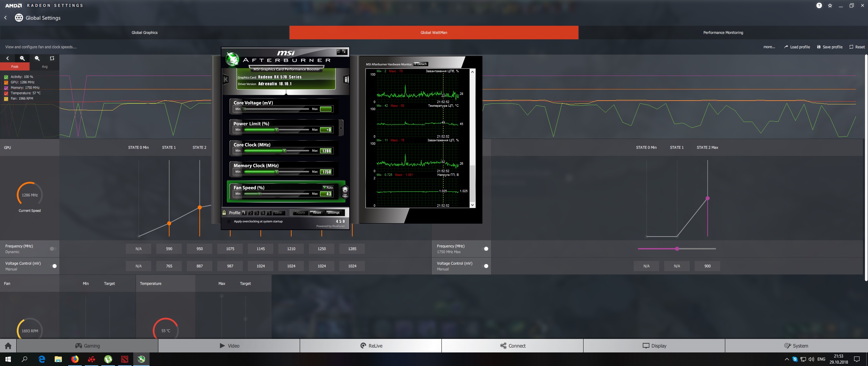Toggle Fan Speed Auto button in Afterburner
The image size is (868, 366).
click(x=328, y=187)
